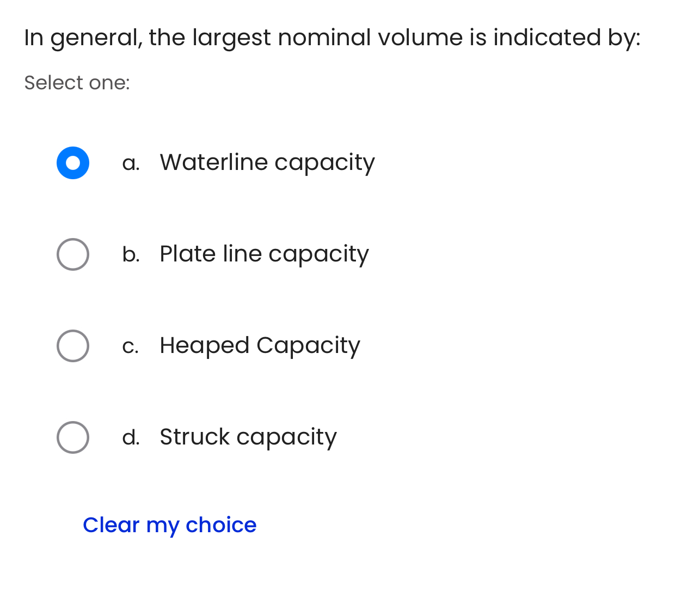
Task: Click the option letter d label
Action: [131, 437]
